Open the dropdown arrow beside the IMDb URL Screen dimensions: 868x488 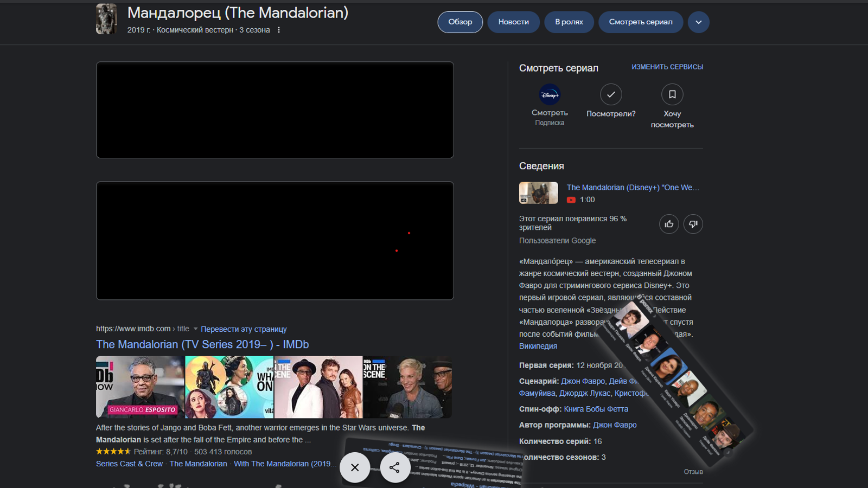(195, 329)
